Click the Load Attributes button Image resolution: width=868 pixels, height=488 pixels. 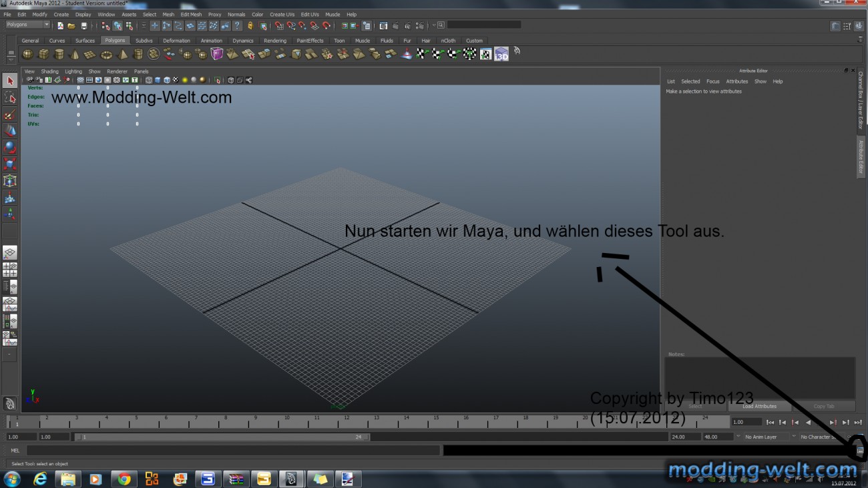tap(760, 406)
